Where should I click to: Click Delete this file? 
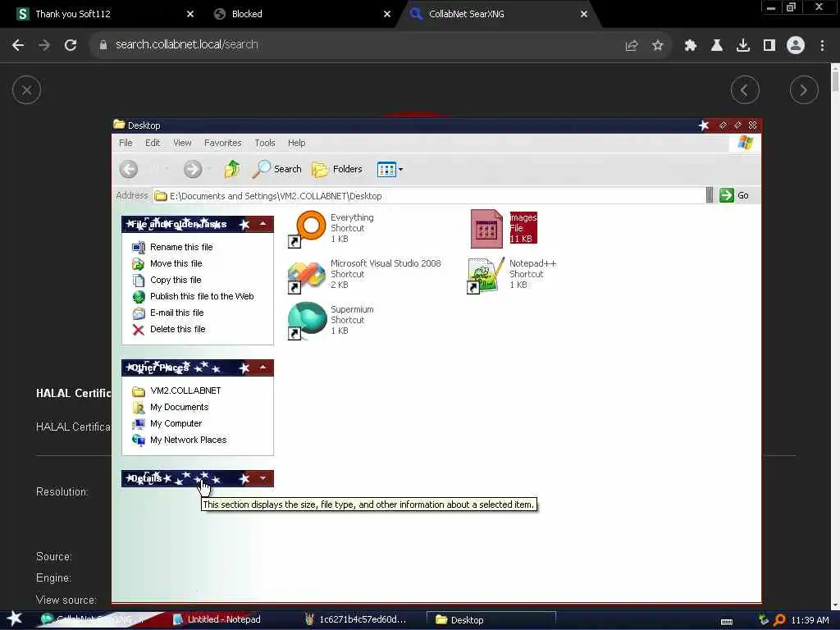point(177,330)
